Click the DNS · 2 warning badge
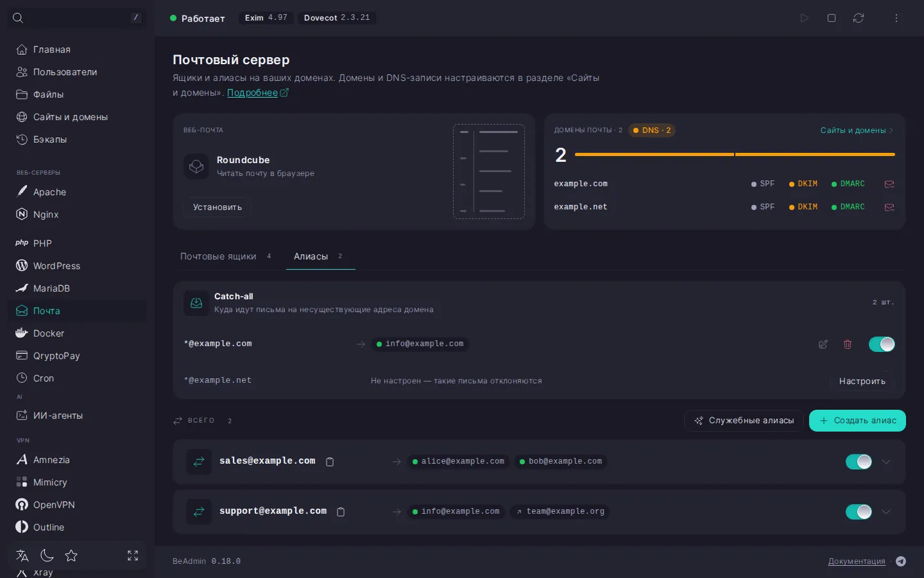This screenshot has width=924, height=578. (x=652, y=130)
